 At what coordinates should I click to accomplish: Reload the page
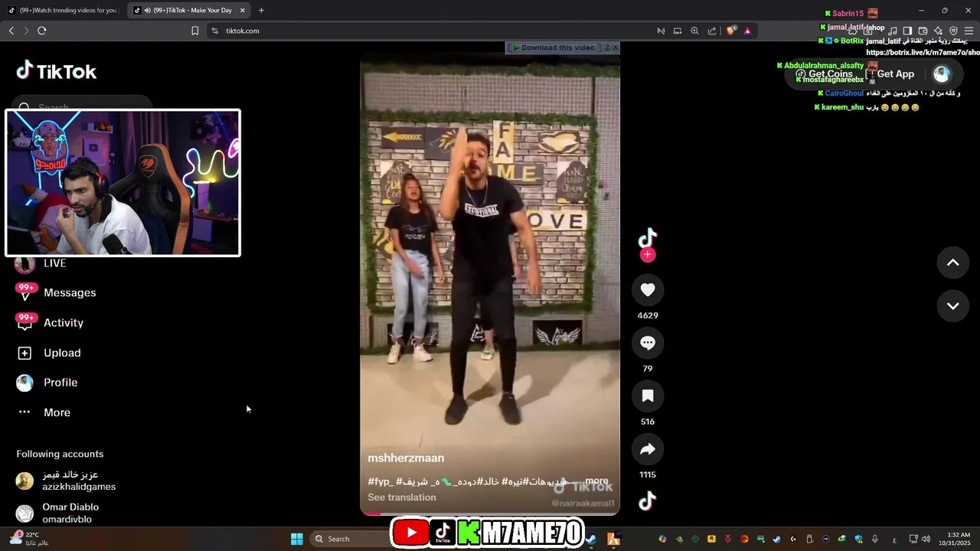pyautogui.click(x=41, y=31)
